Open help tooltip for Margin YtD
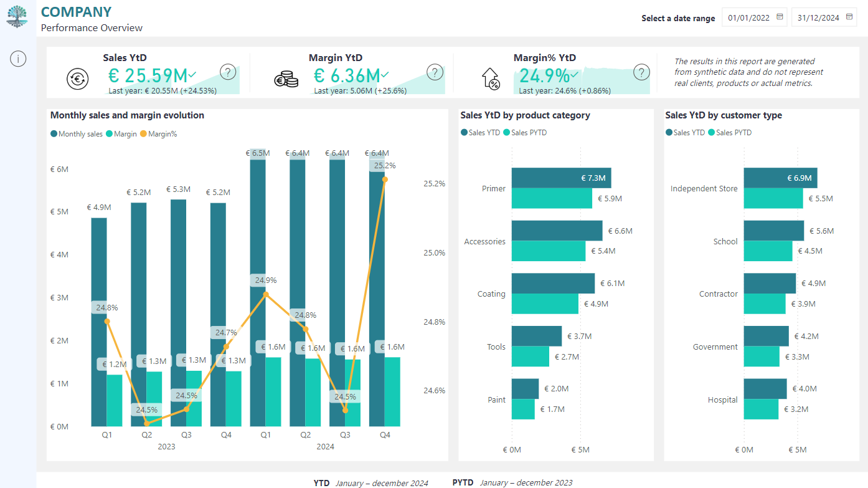The image size is (868, 488). (x=435, y=72)
